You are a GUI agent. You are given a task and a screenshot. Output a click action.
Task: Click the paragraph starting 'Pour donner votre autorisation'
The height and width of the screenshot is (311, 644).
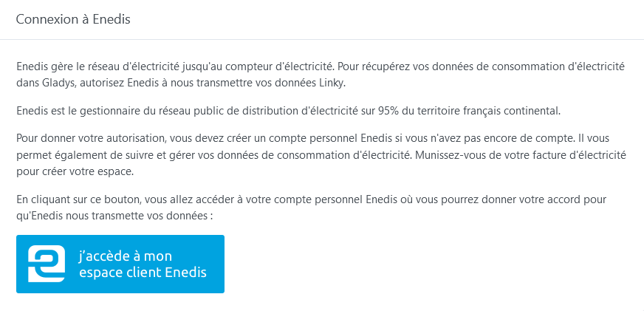coord(321,155)
